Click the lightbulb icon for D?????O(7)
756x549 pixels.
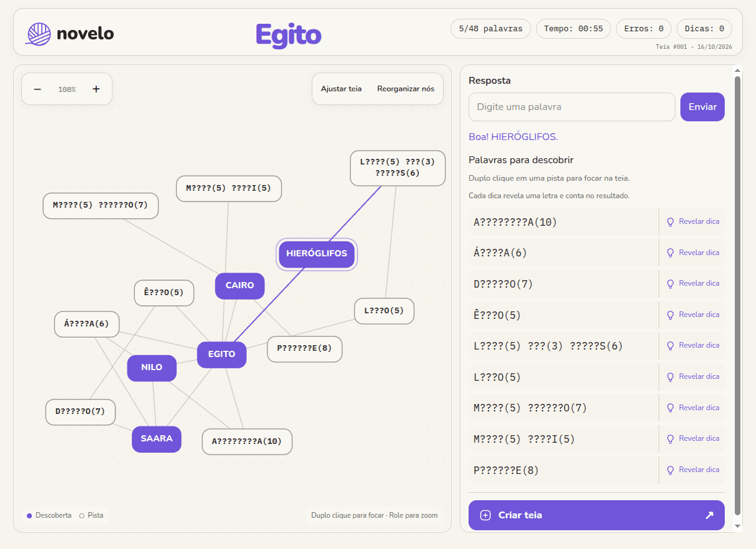click(670, 284)
